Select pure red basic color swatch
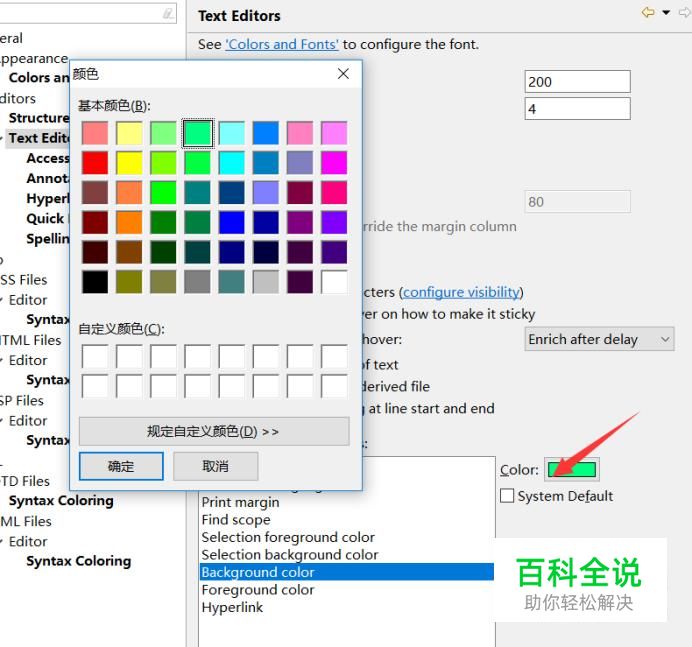Viewport: 692px width, 647px height. [x=95, y=162]
